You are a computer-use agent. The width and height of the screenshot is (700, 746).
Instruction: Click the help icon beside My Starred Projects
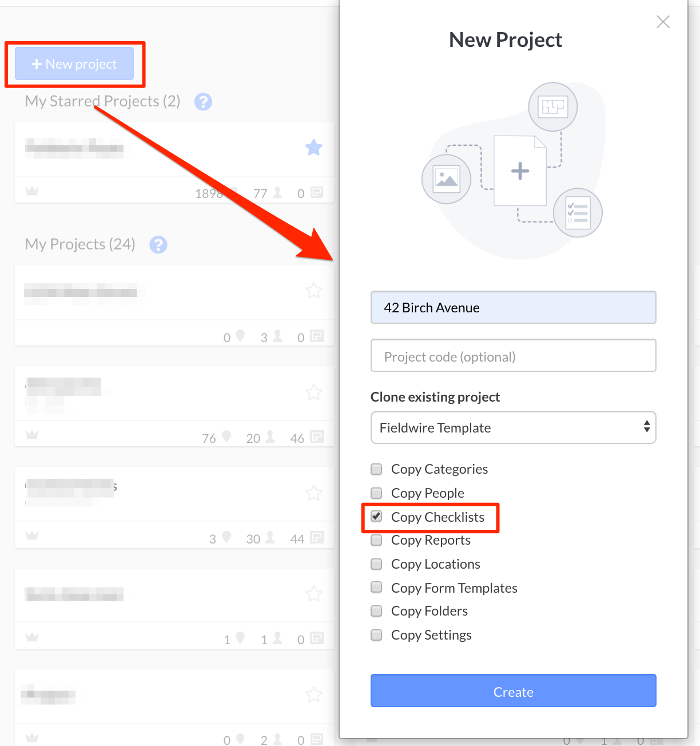click(x=203, y=102)
